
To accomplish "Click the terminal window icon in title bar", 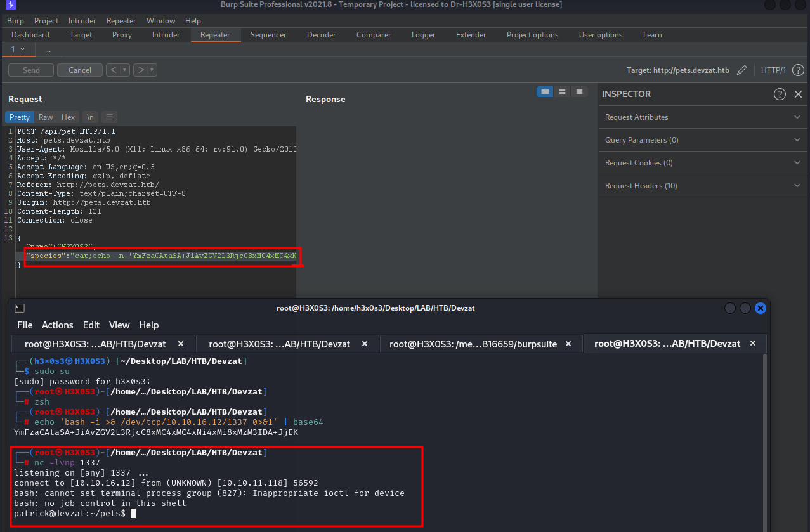I will coord(20,308).
